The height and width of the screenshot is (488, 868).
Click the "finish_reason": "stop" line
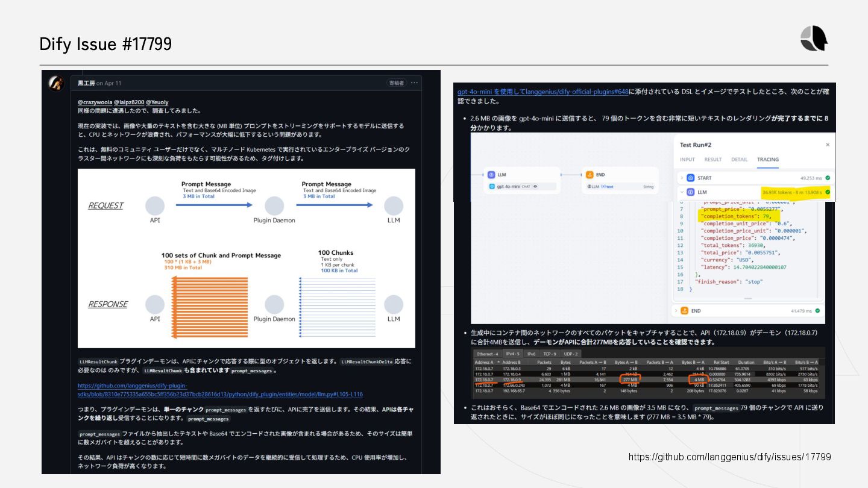(x=729, y=281)
